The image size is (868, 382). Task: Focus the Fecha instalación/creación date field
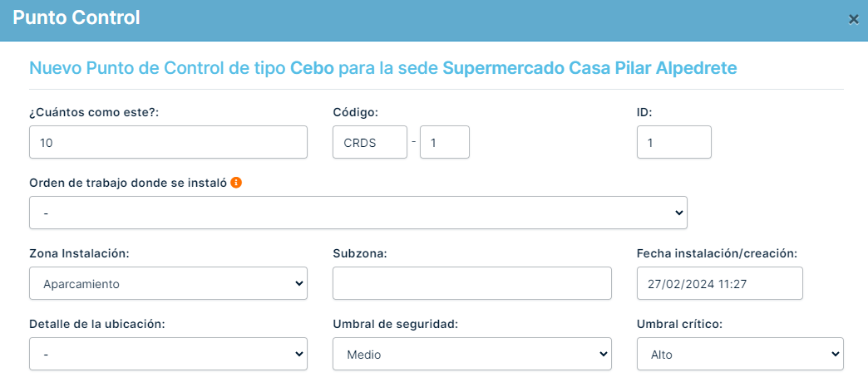[719, 283]
